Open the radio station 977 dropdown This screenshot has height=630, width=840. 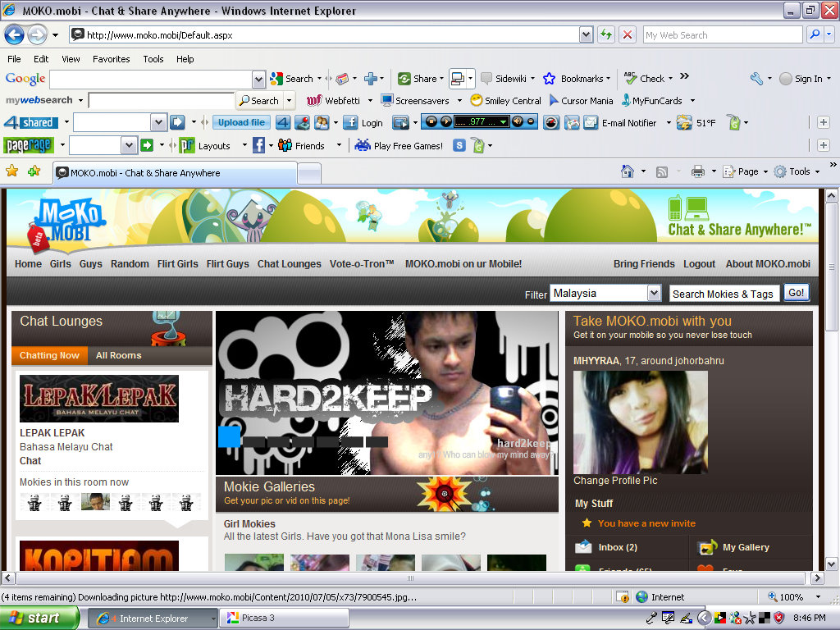[503, 122]
